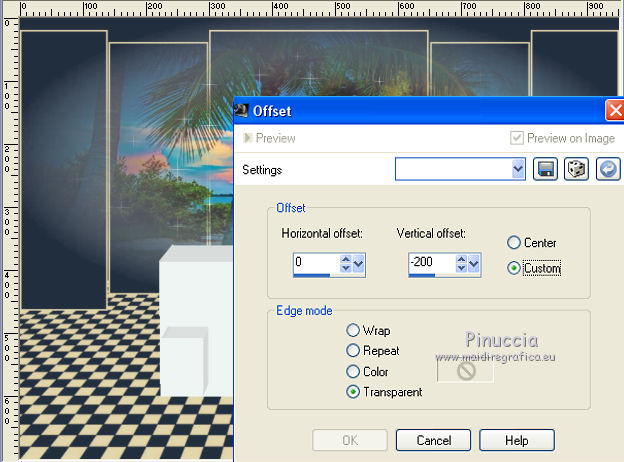Select the Center offset radio button
Viewport: 624px width, 462px height.
click(x=514, y=242)
